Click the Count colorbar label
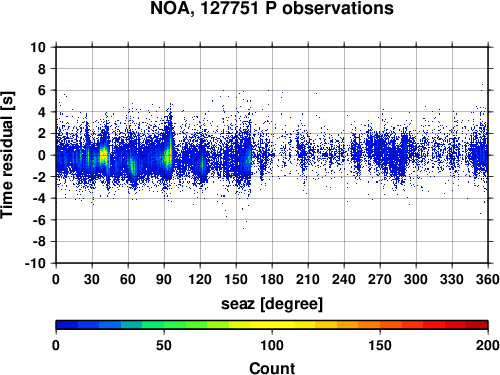 [272, 368]
